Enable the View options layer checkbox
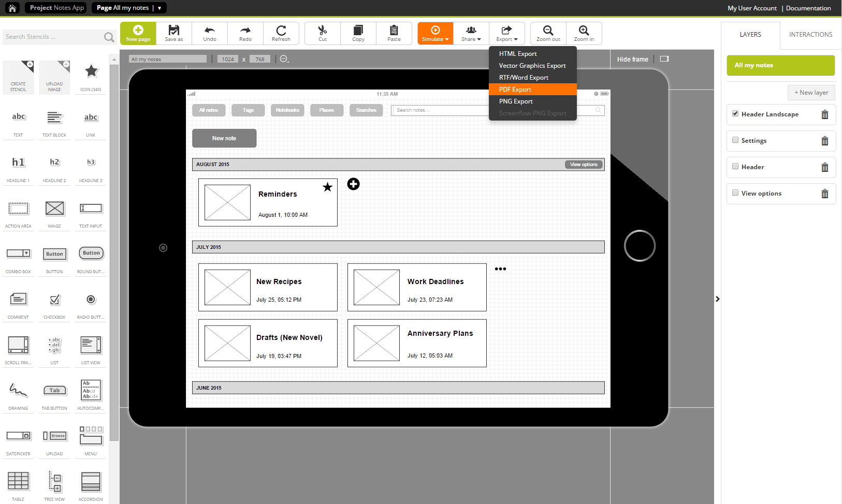Viewport: 842px width, 504px height. click(x=735, y=192)
